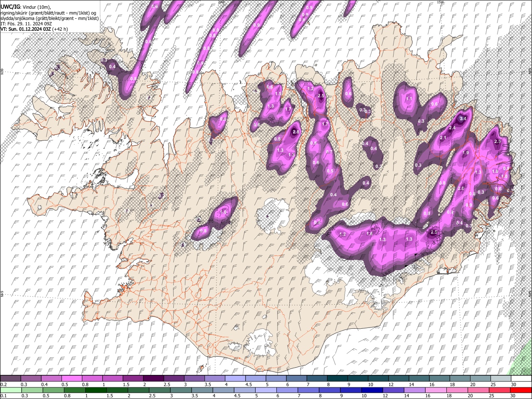
Task: Click the 1.9 snowfall value on the map
Action: (465, 153)
